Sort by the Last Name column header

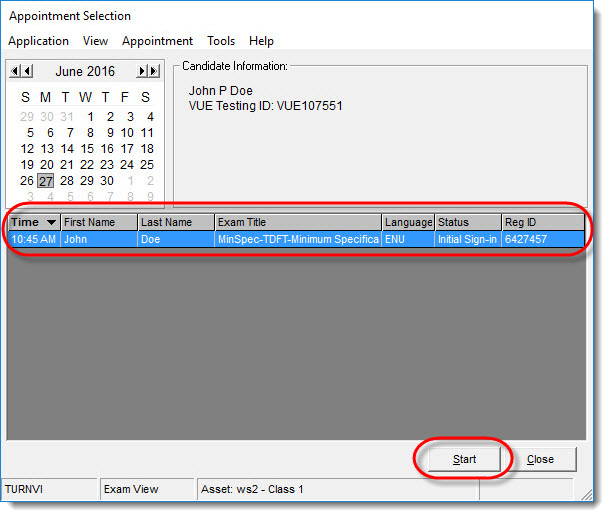pos(176,222)
